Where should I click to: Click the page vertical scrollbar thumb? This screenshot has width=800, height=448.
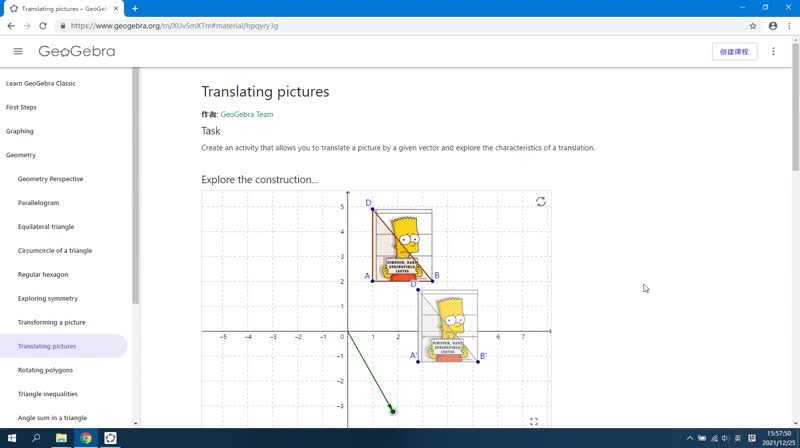click(795, 107)
